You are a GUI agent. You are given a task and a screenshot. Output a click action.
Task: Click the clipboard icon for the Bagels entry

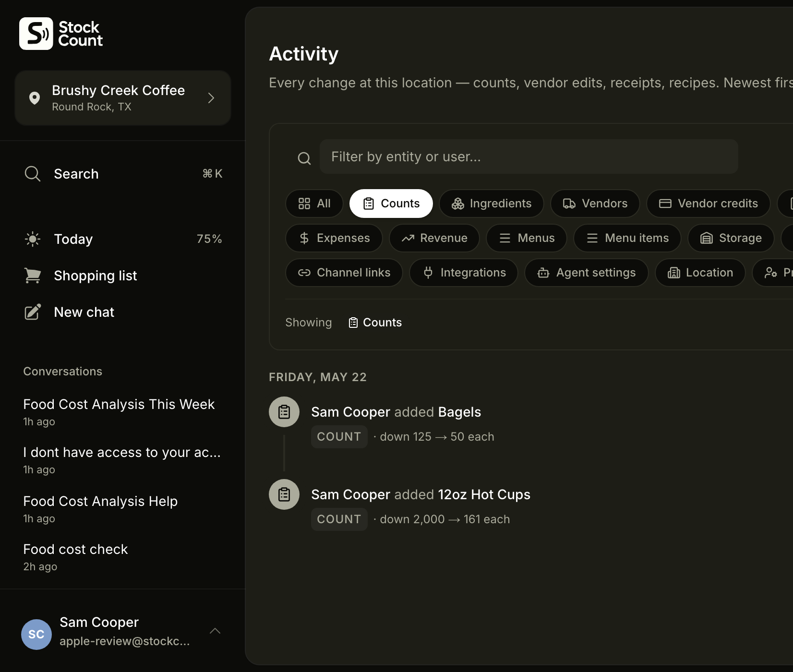pos(284,412)
